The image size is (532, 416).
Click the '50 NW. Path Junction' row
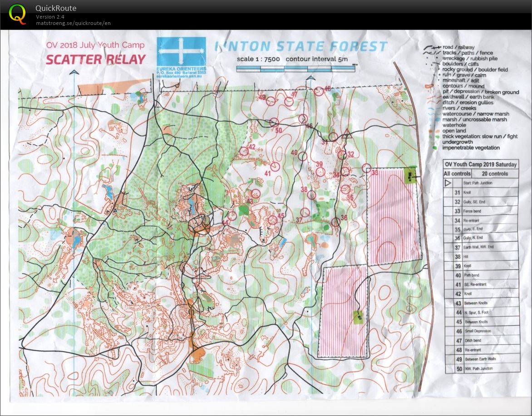tap(482, 369)
